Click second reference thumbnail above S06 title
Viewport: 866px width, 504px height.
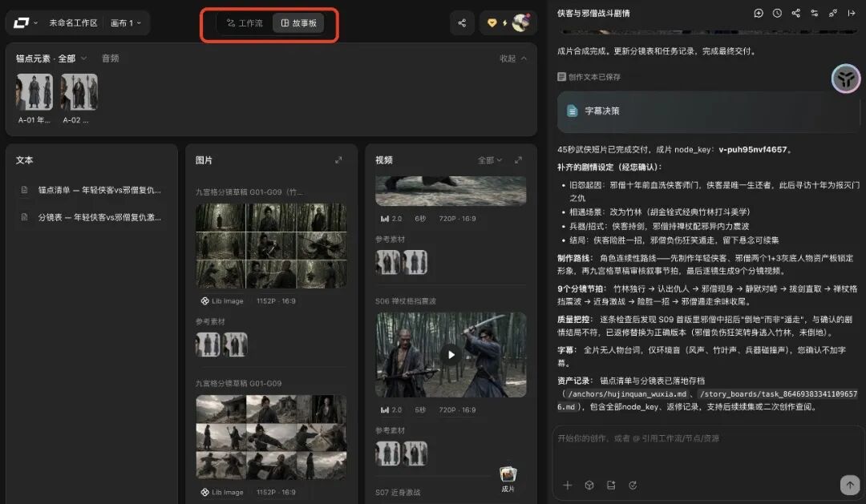pos(415,262)
